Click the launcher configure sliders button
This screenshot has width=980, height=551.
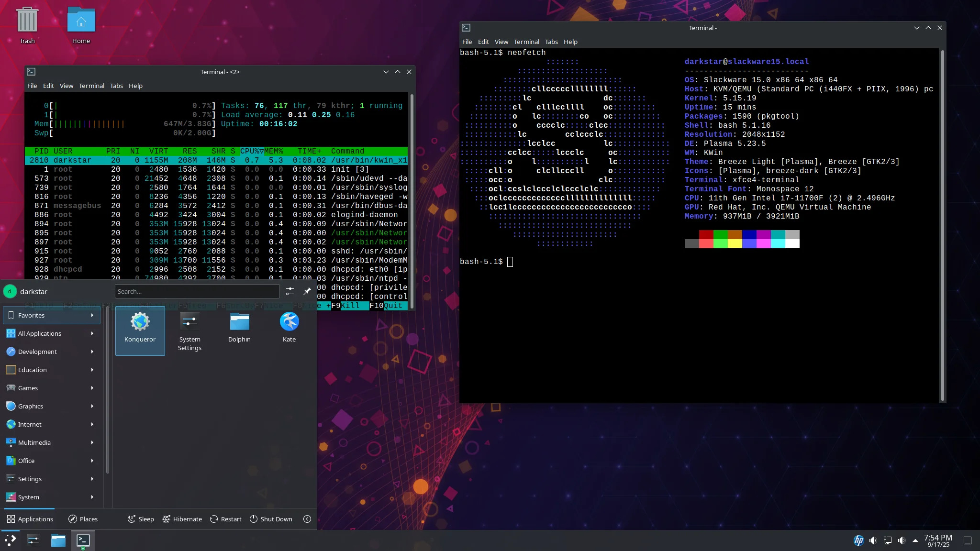290,291
